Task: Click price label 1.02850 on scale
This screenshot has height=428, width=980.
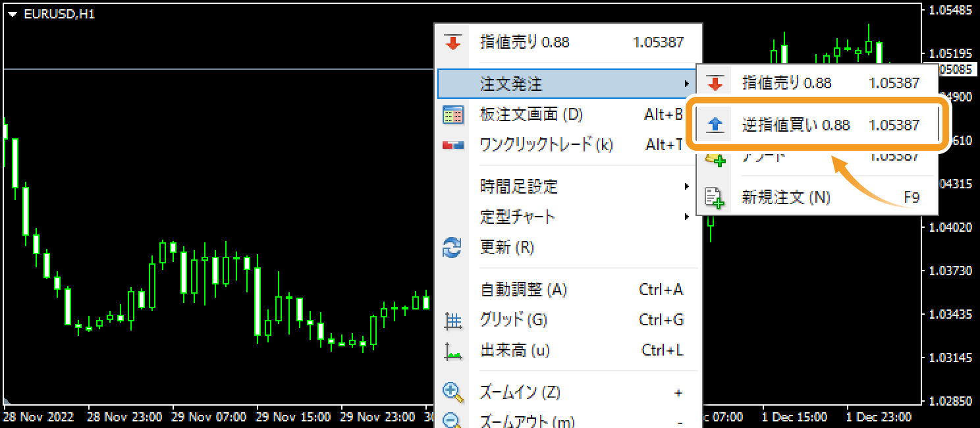Action: (x=951, y=402)
